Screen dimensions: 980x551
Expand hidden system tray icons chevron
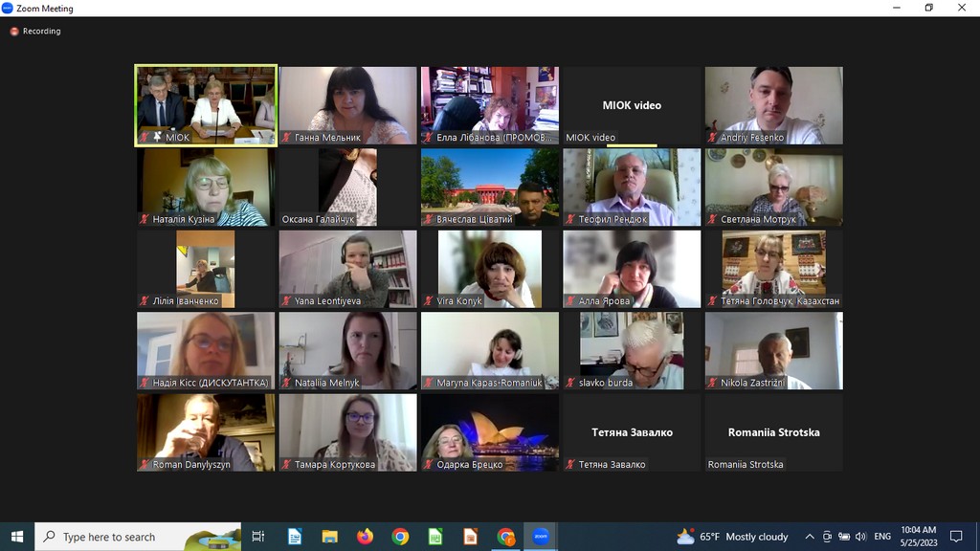pos(810,537)
